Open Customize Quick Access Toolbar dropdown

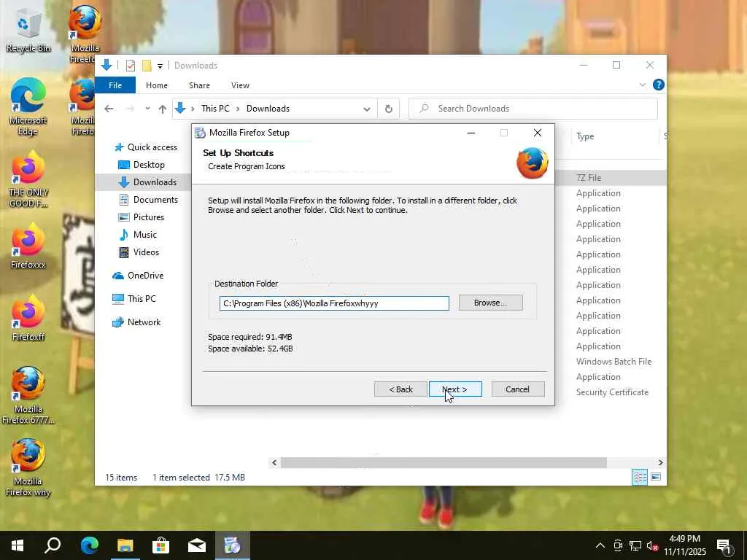click(x=160, y=66)
